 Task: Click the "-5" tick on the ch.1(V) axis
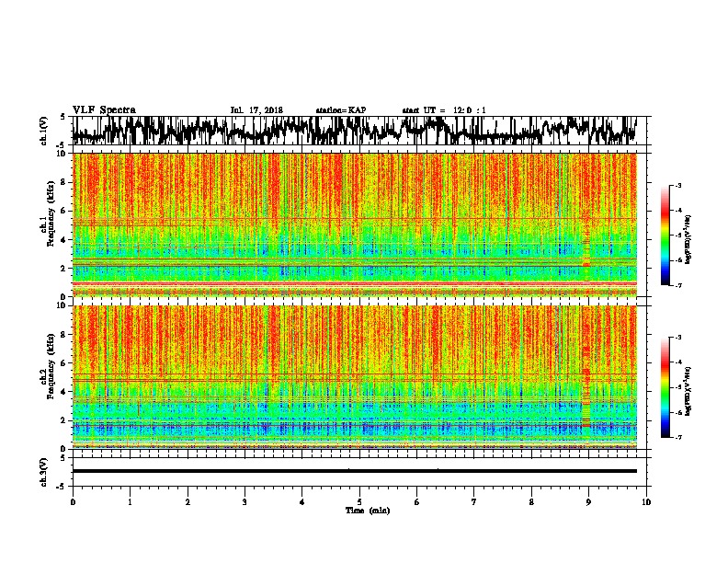pyautogui.click(x=61, y=145)
